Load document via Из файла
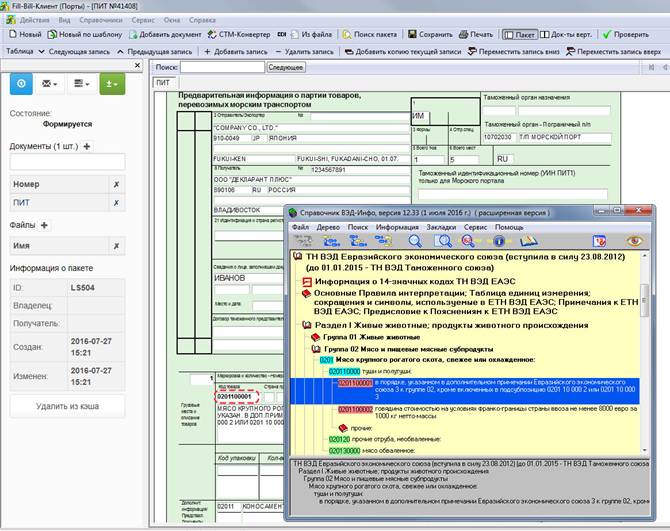The image size is (670, 531). (x=311, y=34)
